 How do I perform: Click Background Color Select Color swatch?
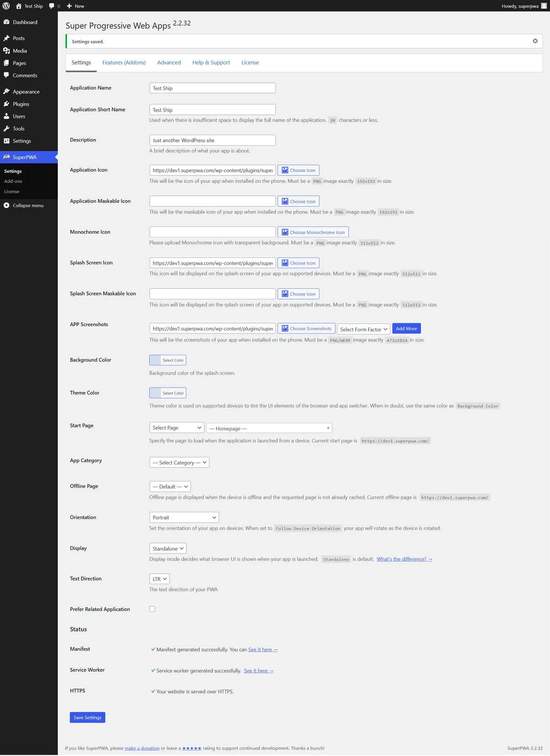[x=168, y=360]
